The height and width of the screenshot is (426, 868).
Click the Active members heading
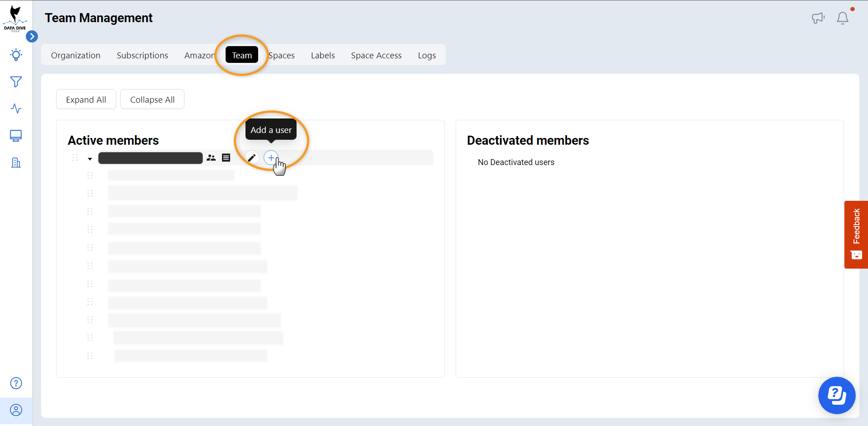[x=113, y=140]
